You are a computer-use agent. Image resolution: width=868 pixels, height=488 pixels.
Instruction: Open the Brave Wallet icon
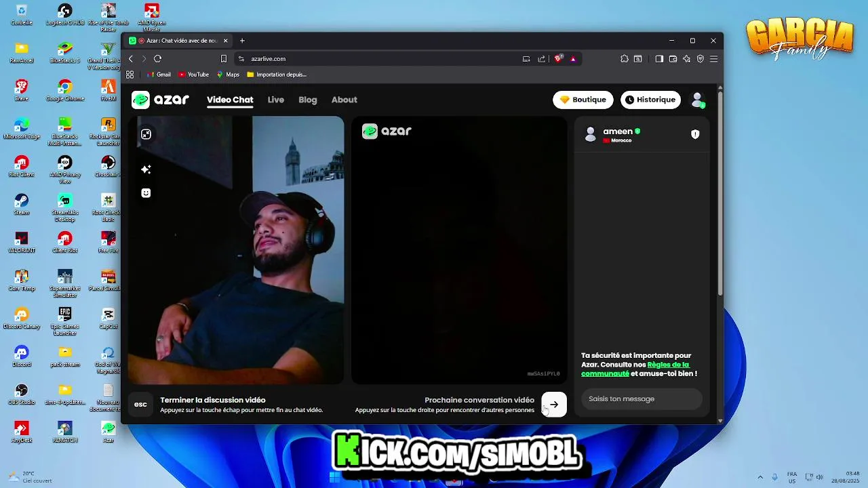coord(673,59)
